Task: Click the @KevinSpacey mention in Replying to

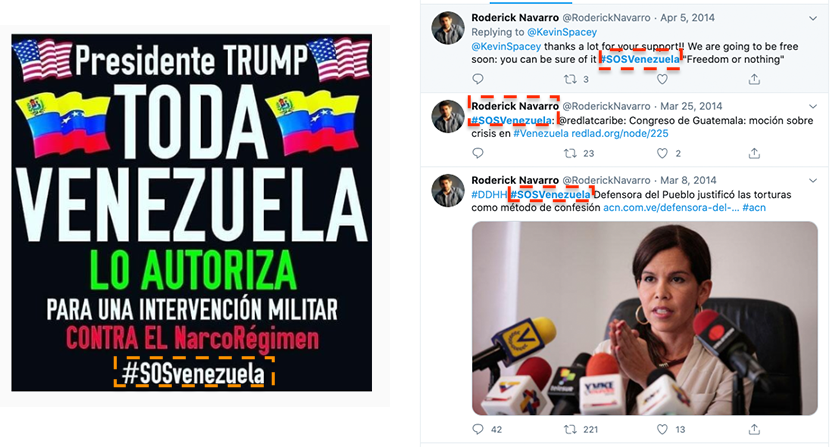Action: tap(562, 32)
